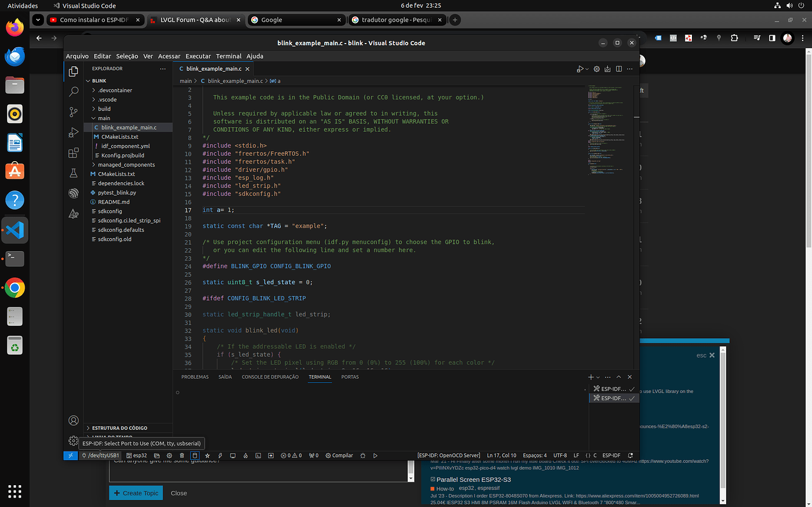Open the new terminal launch profile dropdown
Screen dimensions: 812x507
598,377
